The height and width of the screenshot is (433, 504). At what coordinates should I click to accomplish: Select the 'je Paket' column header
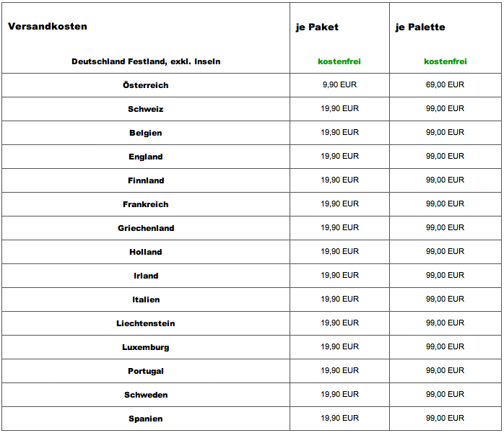(317, 27)
